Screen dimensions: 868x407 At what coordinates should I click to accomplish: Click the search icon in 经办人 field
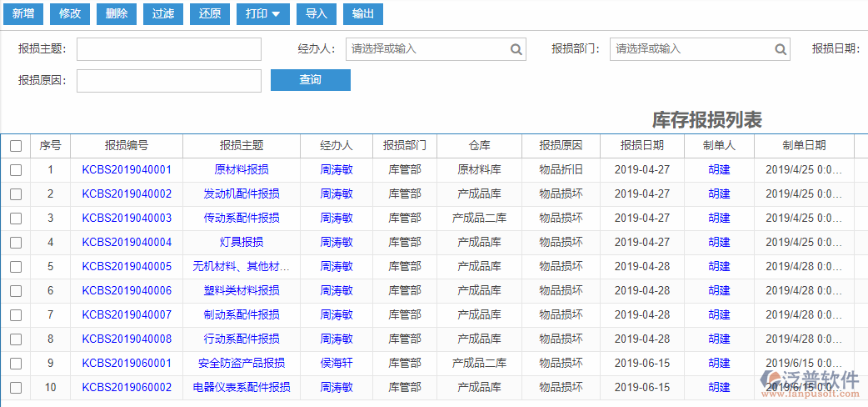point(516,49)
